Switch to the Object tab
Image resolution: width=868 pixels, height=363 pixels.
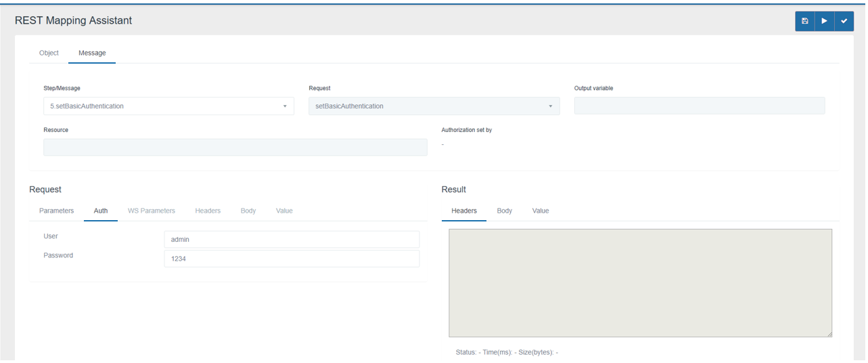point(49,53)
